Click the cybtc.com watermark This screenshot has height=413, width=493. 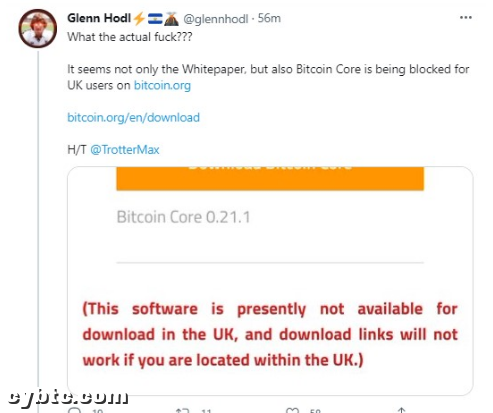point(68,397)
